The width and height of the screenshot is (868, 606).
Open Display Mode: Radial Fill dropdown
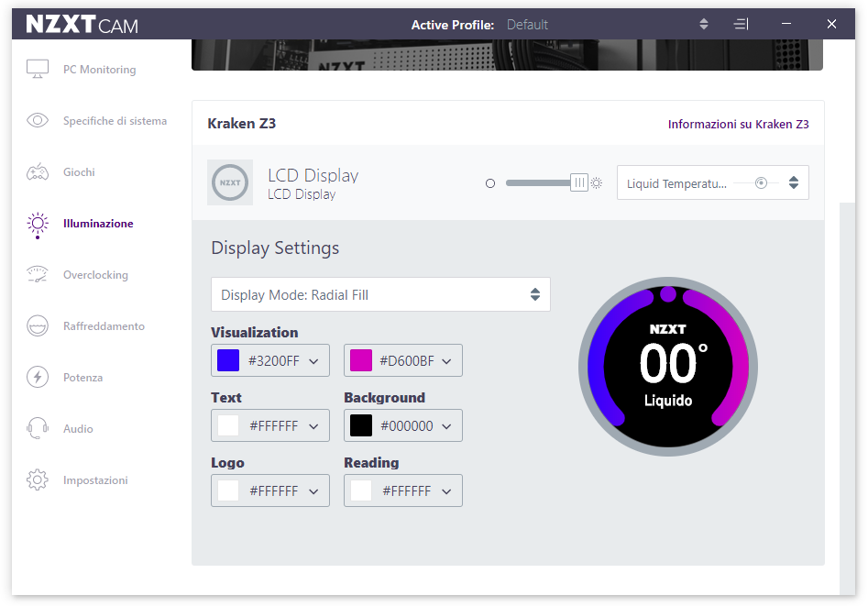click(x=380, y=294)
